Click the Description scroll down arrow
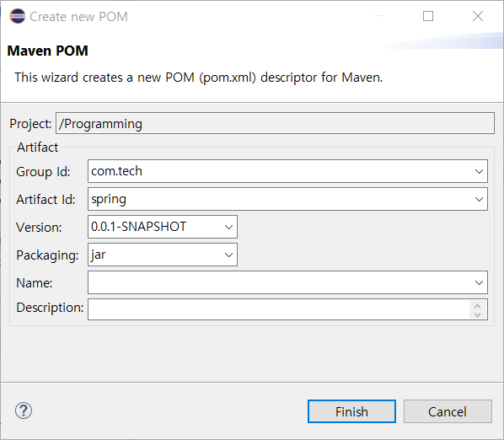The width and height of the screenshot is (504, 440). click(477, 314)
